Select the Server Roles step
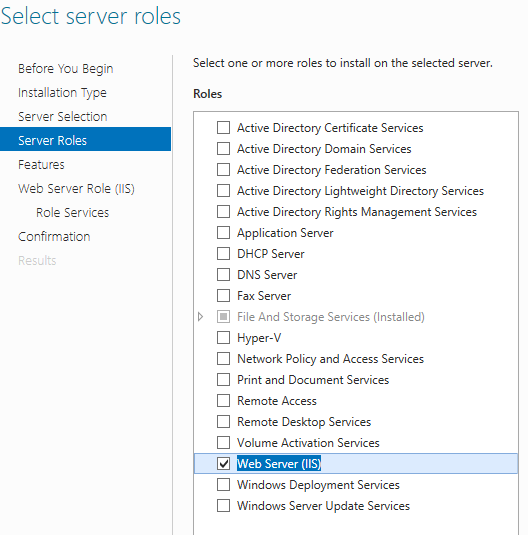The width and height of the screenshot is (528, 535). (85, 139)
